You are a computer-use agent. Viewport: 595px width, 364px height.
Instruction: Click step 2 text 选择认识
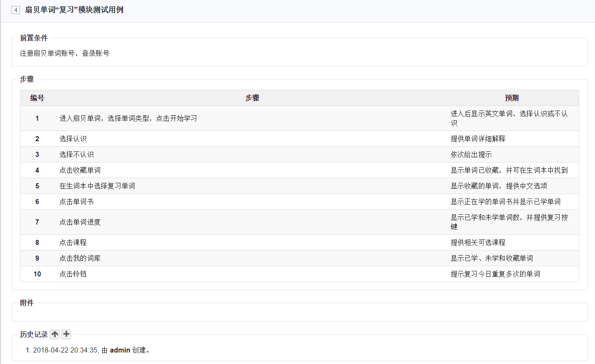(x=73, y=139)
